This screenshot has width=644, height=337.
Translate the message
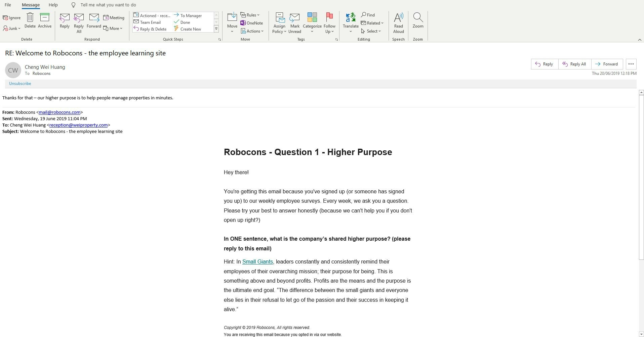(351, 20)
